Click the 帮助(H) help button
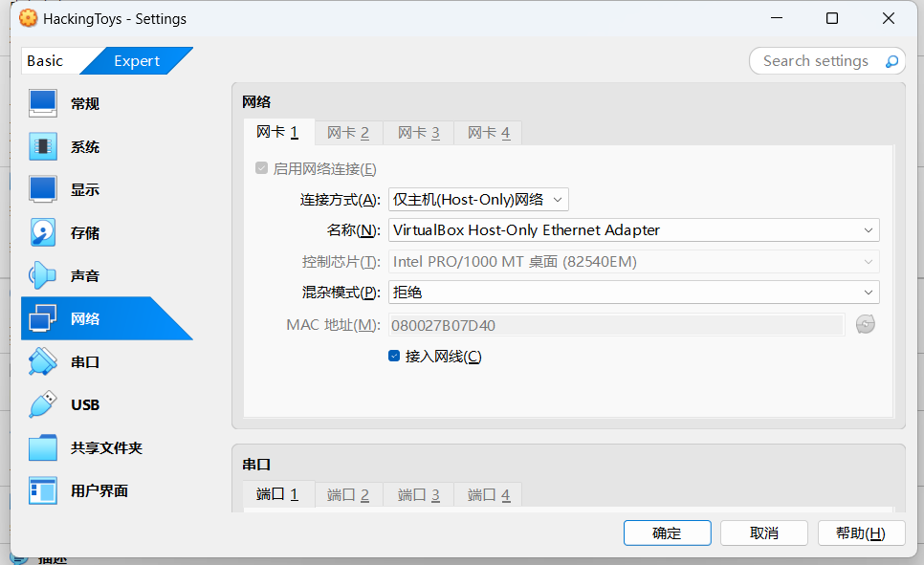 (861, 533)
